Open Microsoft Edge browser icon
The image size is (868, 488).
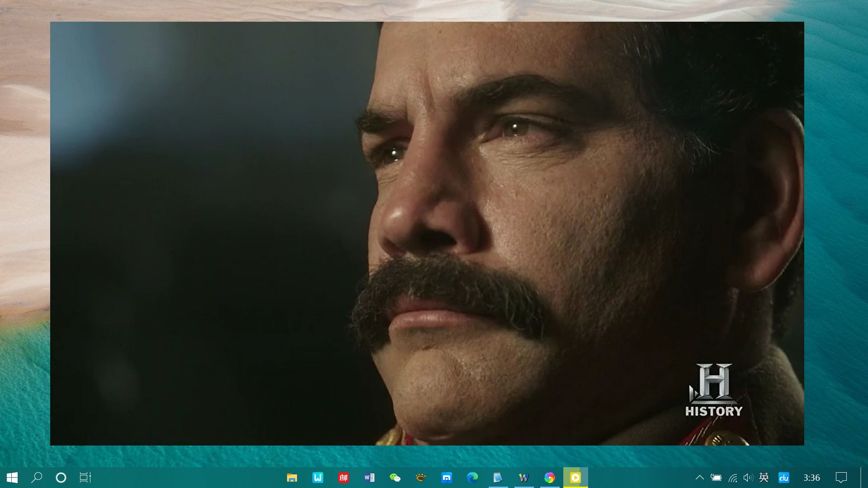coord(472,478)
